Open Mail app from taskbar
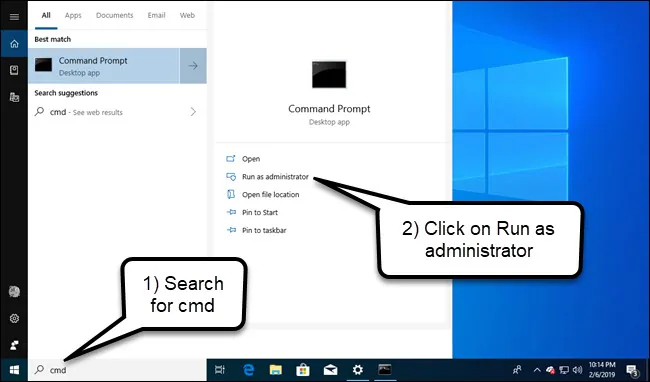The height and width of the screenshot is (382, 650). 330,370
